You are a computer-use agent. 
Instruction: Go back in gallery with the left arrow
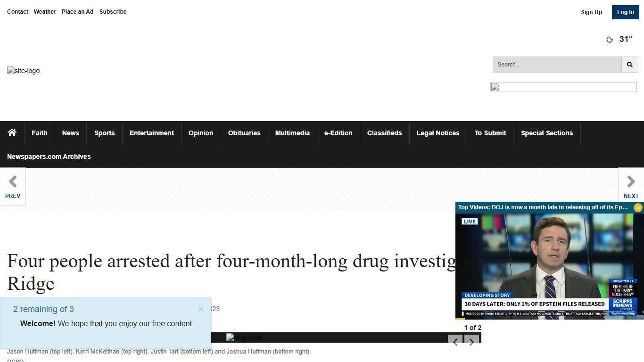click(x=455, y=341)
